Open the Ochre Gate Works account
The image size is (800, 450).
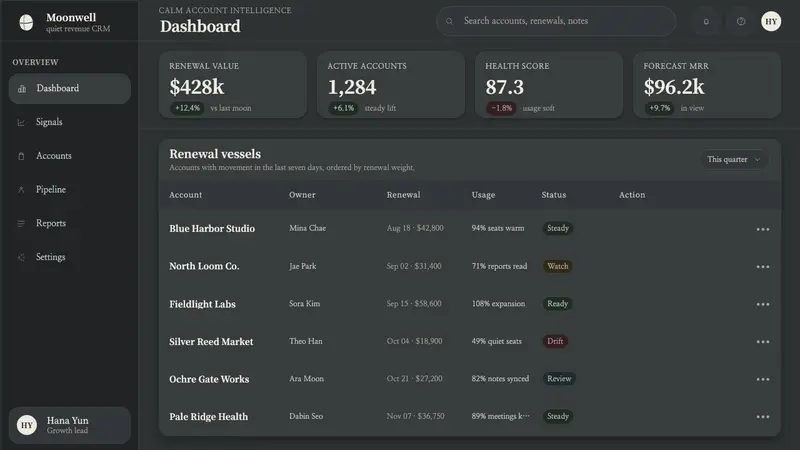point(209,379)
